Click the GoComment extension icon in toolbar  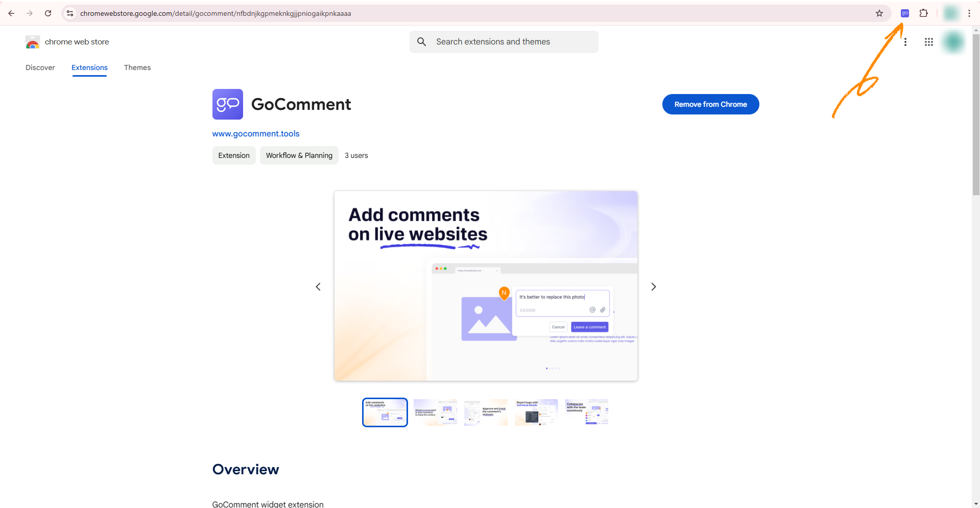pos(904,13)
